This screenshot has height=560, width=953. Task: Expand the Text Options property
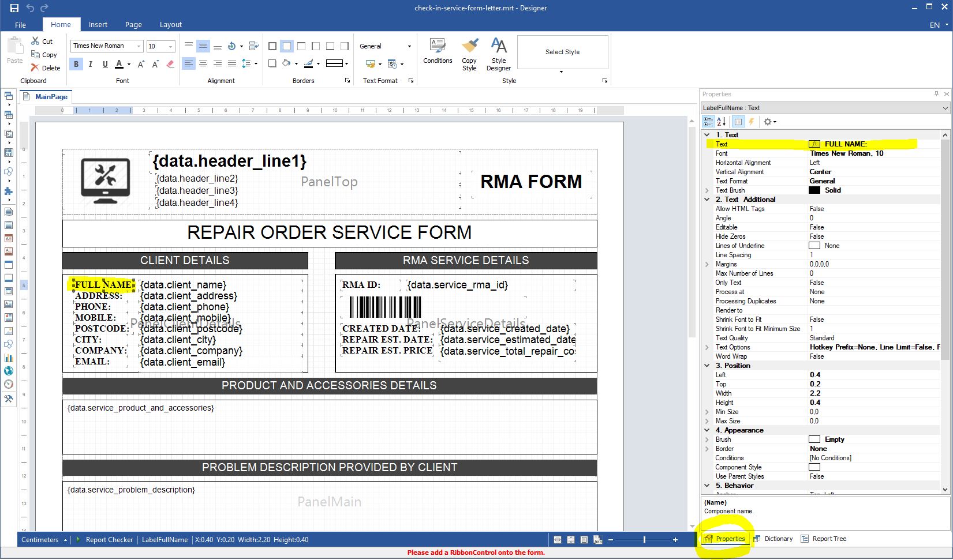(707, 347)
